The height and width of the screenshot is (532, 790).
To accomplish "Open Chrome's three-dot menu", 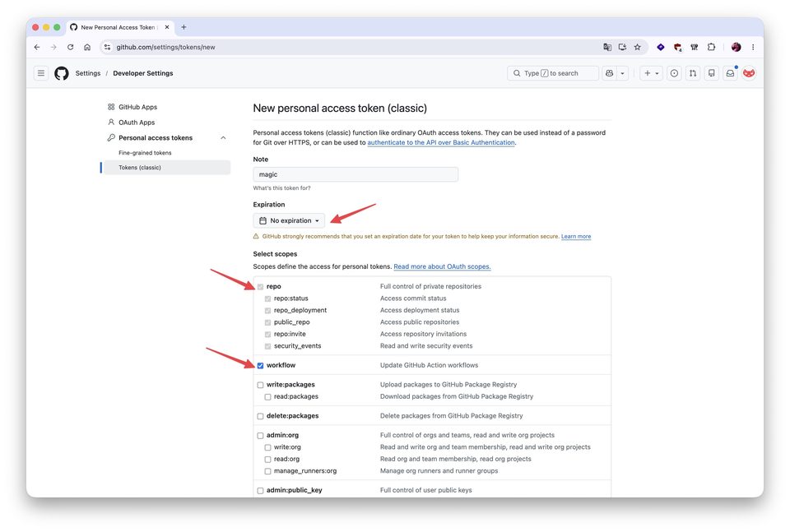I will pos(753,48).
